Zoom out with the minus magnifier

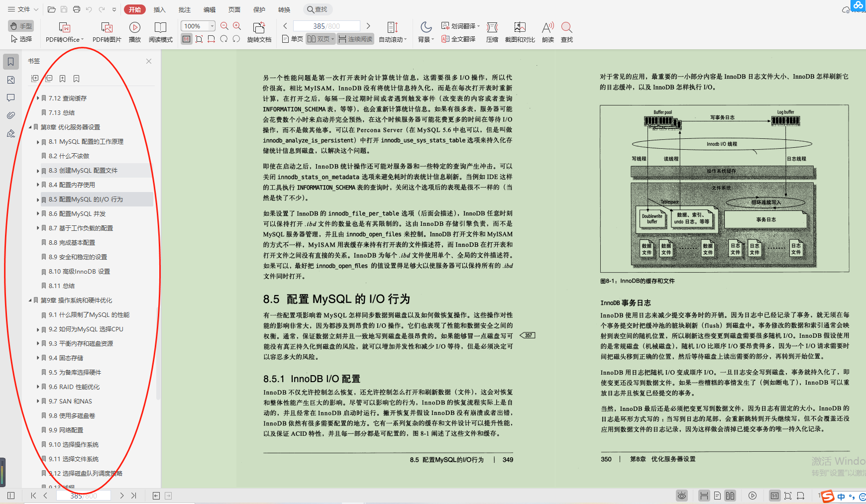224,26
